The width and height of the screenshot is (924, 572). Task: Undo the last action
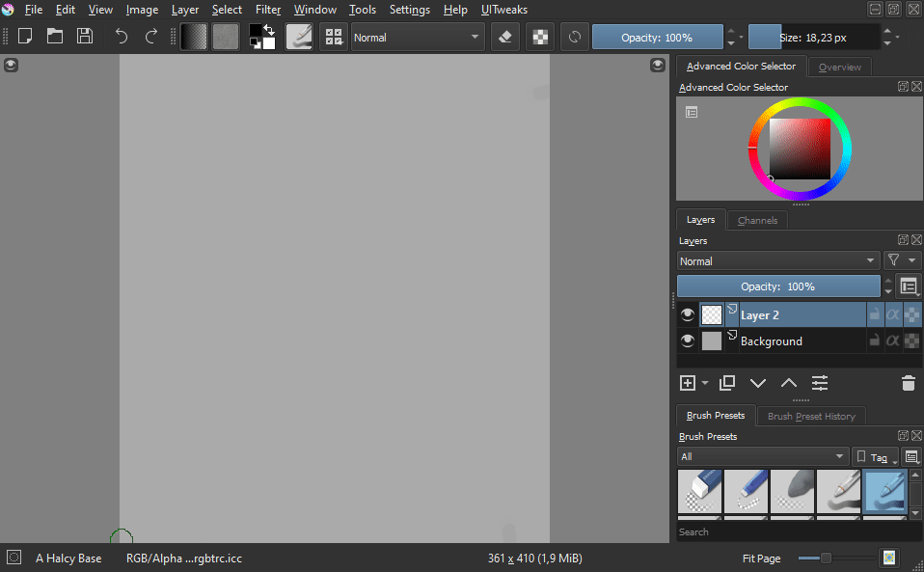pos(122,37)
